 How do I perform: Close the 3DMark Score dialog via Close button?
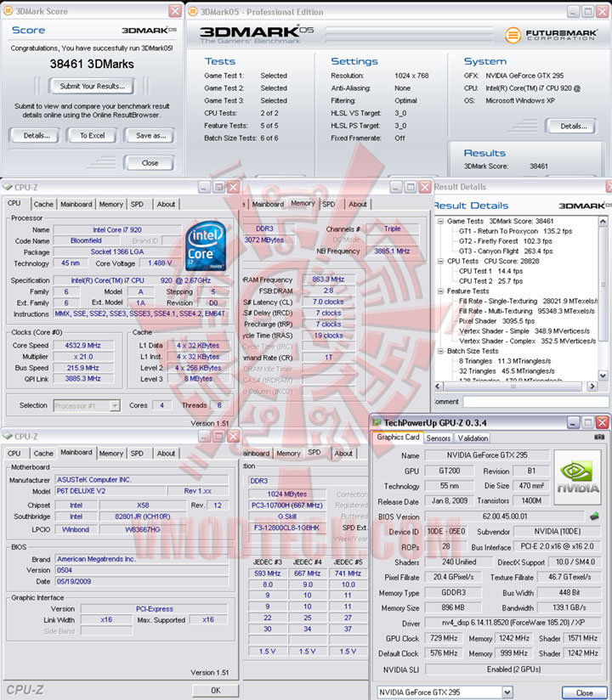150,163
